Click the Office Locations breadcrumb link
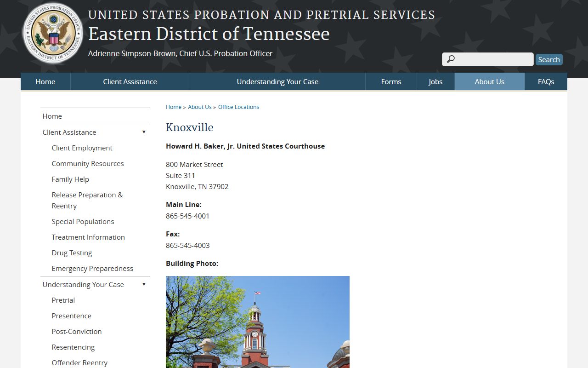588x368 pixels. [x=238, y=107]
